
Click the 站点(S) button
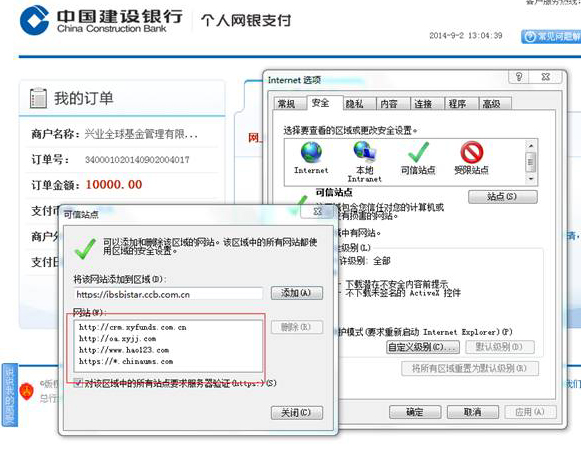pos(502,197)
